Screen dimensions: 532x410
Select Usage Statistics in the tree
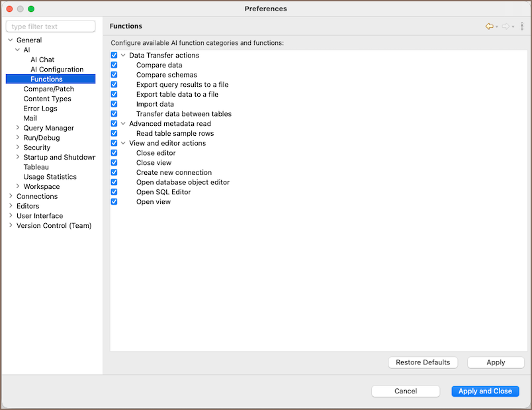[x=50, y=177]
